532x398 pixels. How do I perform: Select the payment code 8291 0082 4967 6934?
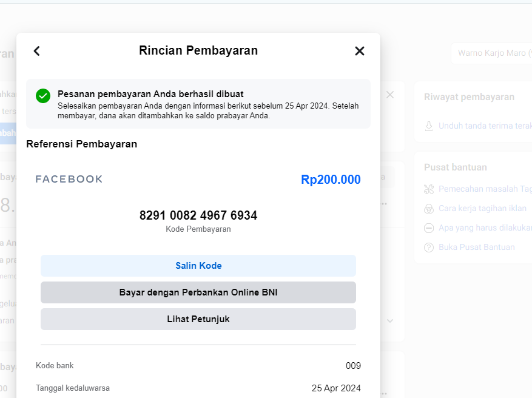pyautogui.click(x=198, y=215)
